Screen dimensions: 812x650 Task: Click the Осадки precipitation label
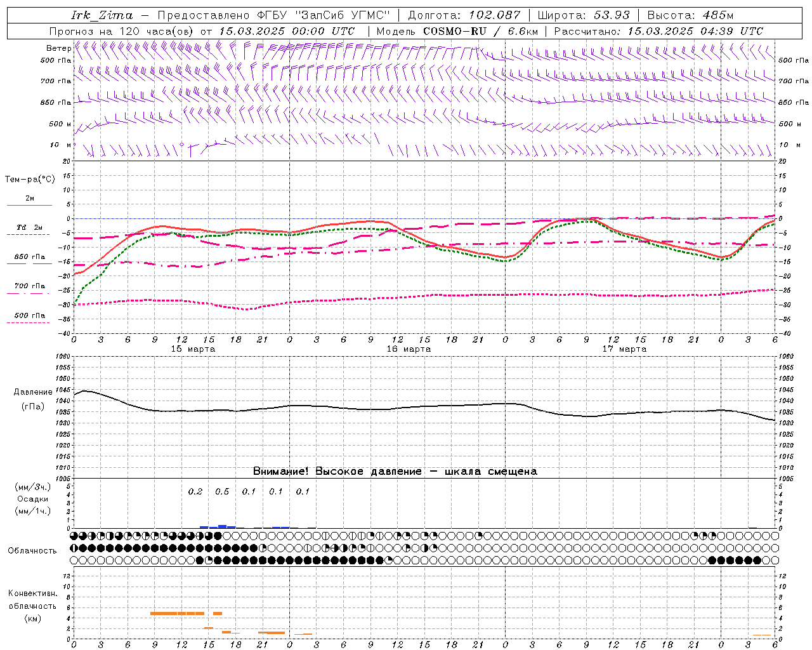[32, 499]
